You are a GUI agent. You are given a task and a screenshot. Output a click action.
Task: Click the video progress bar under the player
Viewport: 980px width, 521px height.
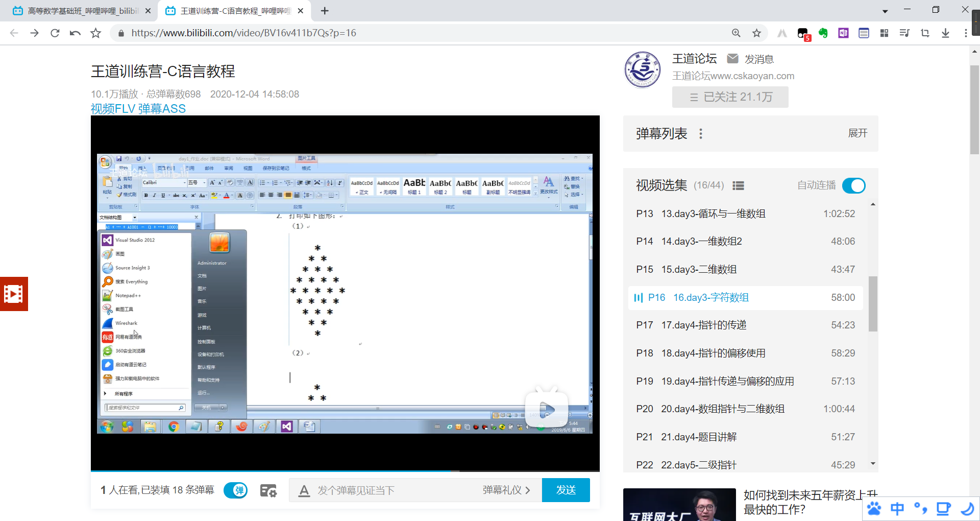click(x=345, y=470)
